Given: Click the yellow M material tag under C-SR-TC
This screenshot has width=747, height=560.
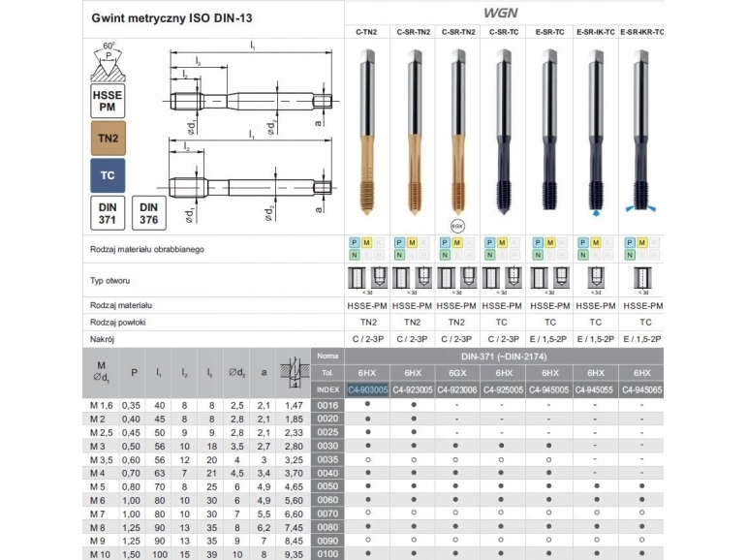Looking at the screenshot, I should [502, 243].
